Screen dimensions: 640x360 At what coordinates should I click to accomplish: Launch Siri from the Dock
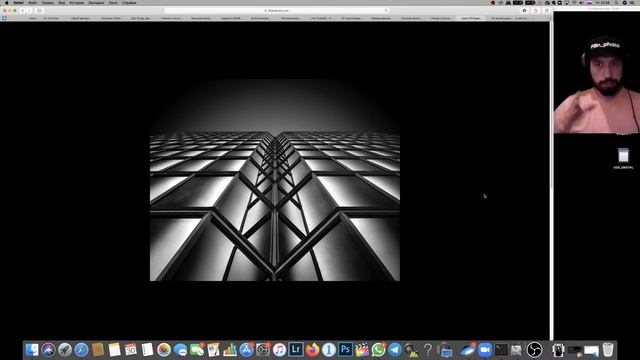point(48,350)
